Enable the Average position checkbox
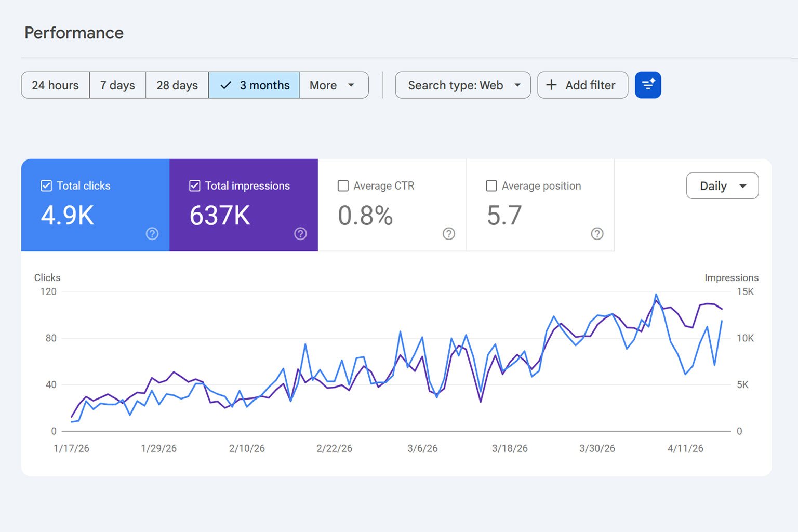This screenshot has width=798, height=532. pos(491,185)
